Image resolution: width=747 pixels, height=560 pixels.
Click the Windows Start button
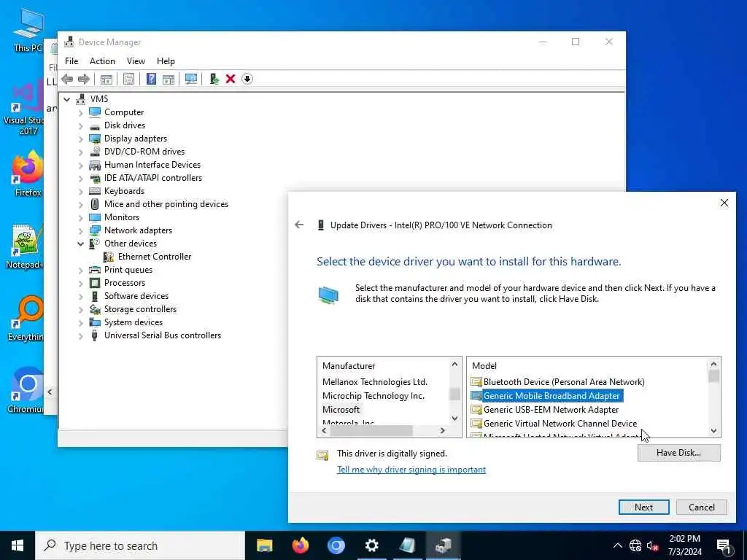tap(18, 545)
